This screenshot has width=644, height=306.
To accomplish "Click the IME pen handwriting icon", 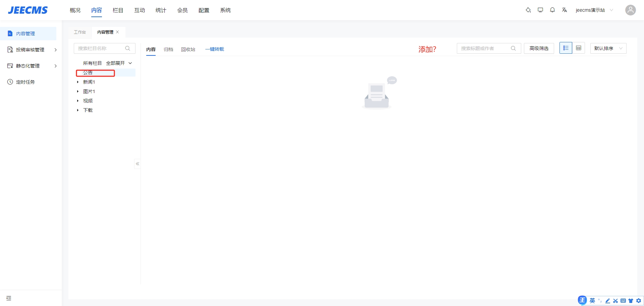I will tap(608, 301).
